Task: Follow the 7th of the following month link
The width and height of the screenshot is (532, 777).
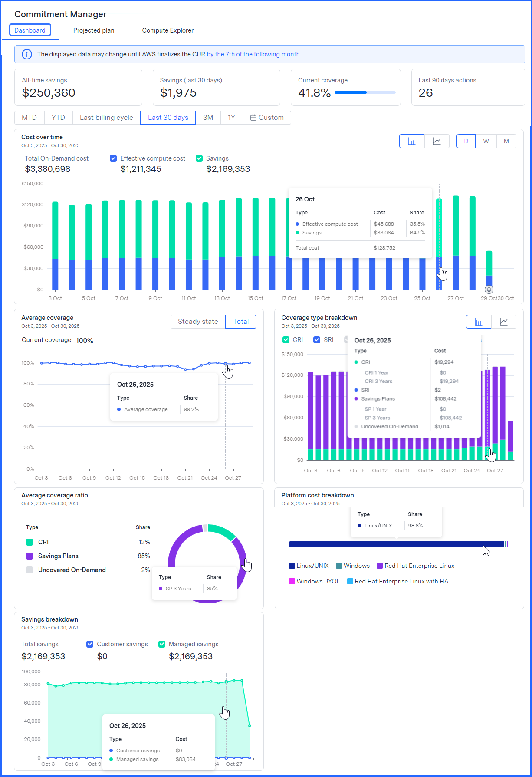Action: point(254,54)
